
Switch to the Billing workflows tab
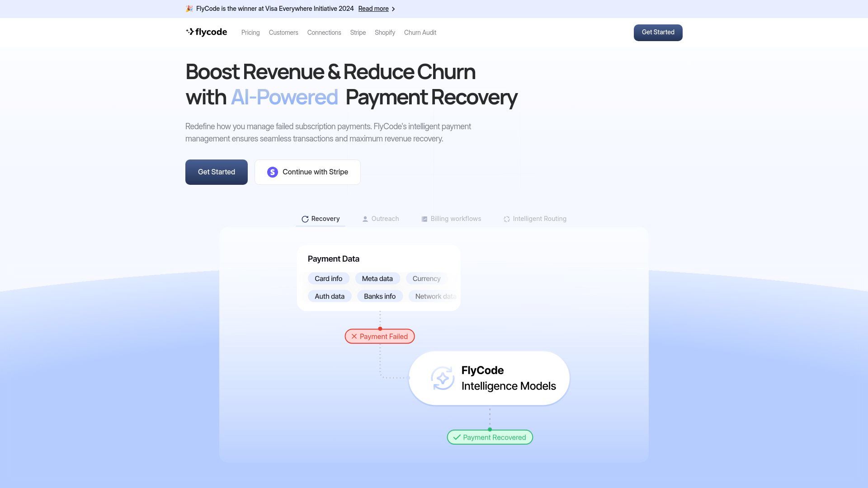point(451,219)
